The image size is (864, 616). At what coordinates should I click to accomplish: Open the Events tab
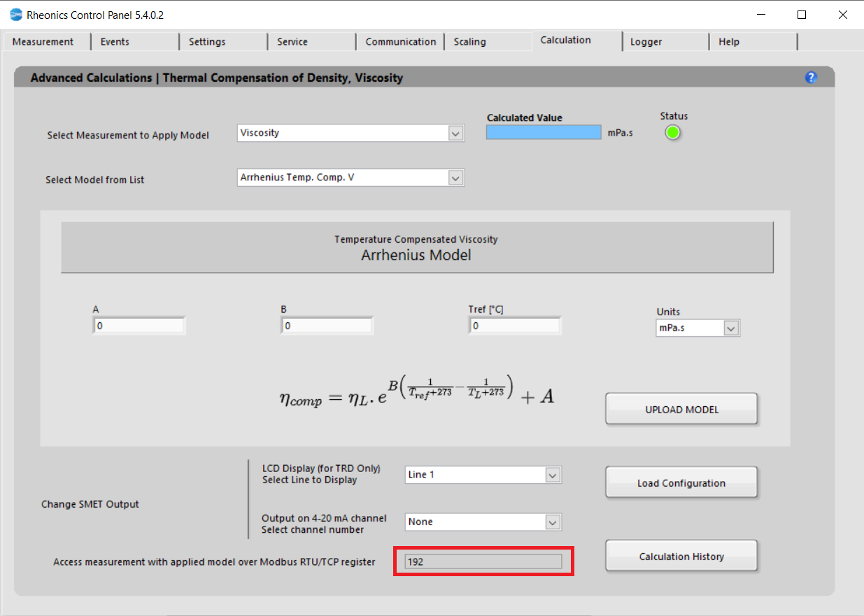click(x=115, y=42)
